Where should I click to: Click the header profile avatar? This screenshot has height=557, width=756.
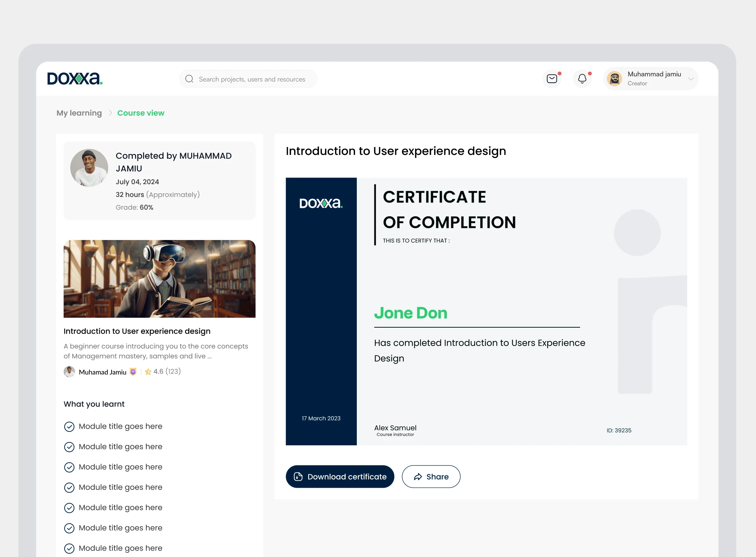615,78
